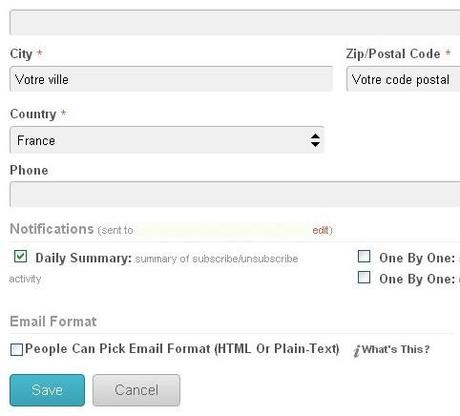Click the Daily Summary label text

pyautogui.click(x=84, y=258)
